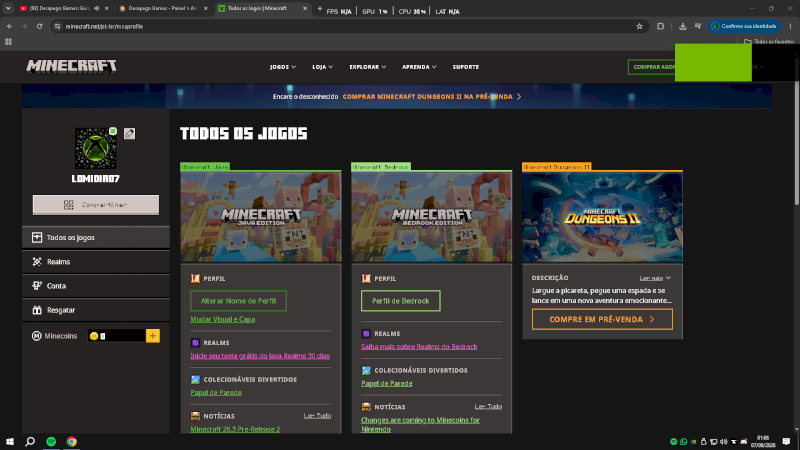800x450 pixels.
Task: Open Saiba mais sobre Realms do Bedrock
Action: 419,347
